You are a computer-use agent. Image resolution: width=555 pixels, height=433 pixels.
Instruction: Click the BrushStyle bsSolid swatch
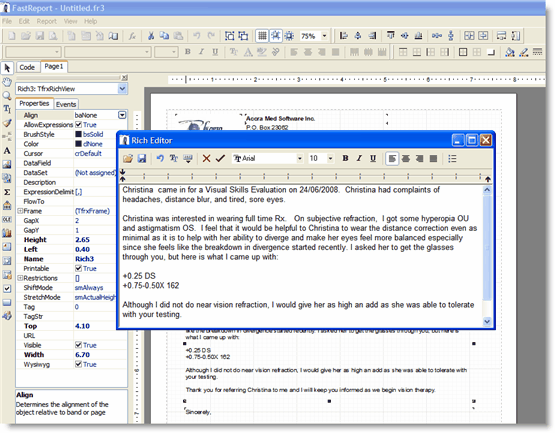coord(78,134)
